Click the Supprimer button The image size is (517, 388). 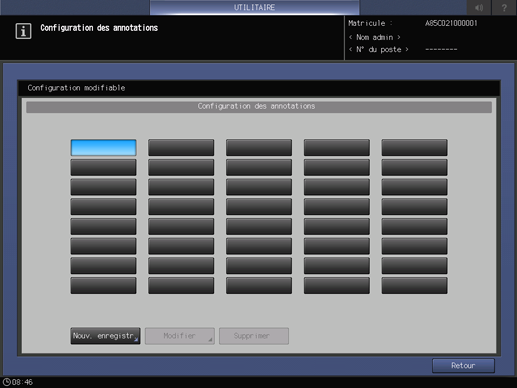click(254, 336)
